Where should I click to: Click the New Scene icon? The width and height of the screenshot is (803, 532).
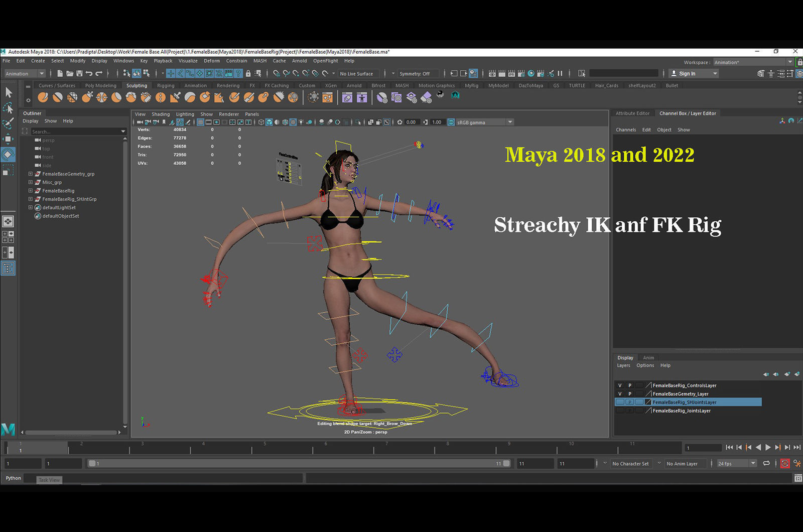(60, 73)
